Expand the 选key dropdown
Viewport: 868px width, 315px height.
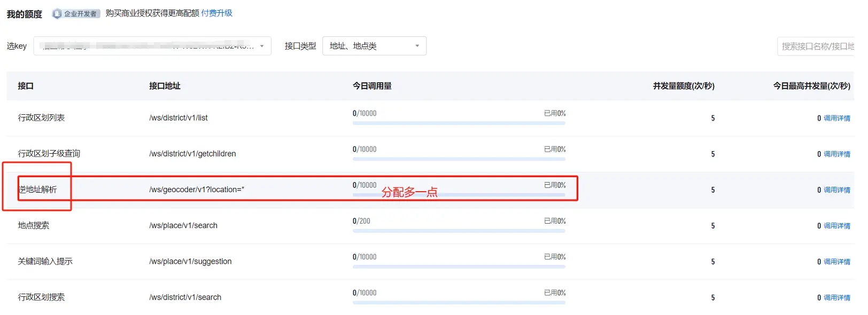point(152,46)
